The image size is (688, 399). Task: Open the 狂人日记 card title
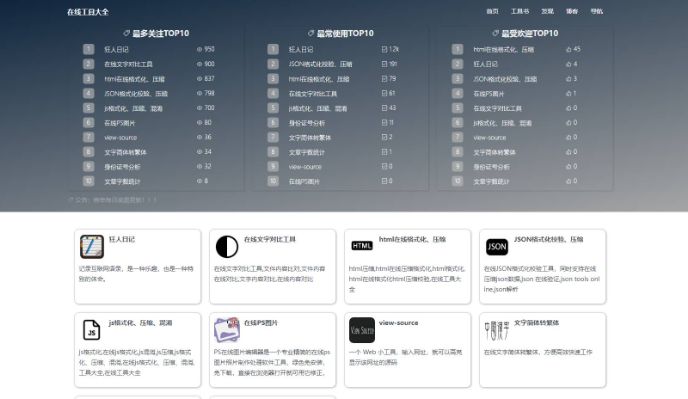[x=122, y=239]
